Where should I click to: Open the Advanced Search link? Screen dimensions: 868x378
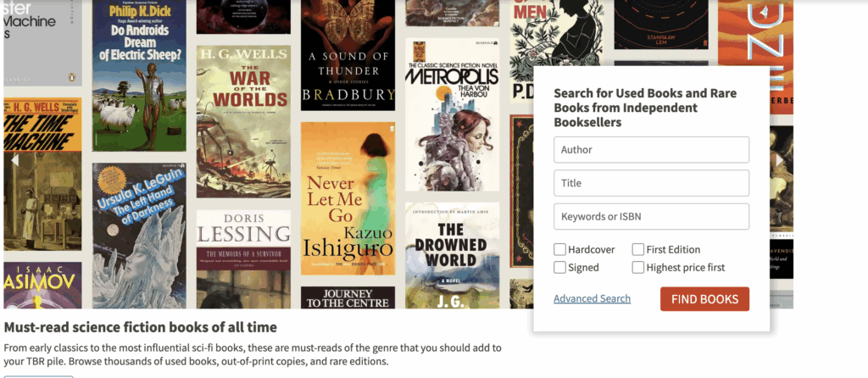click(x=592, y=299)
